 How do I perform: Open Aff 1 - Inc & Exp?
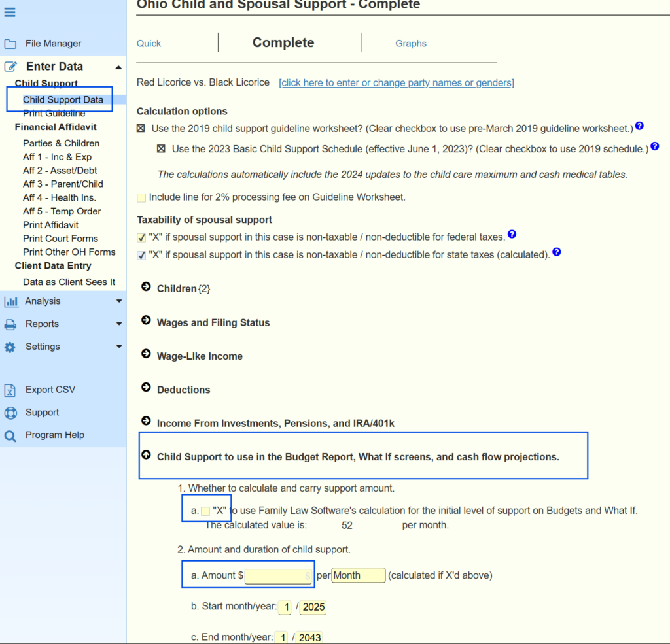click(58, 157)
